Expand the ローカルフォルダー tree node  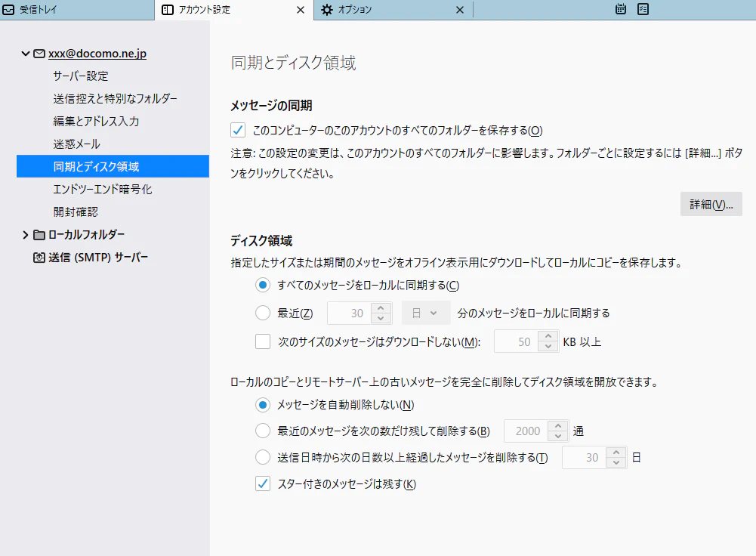26,235
